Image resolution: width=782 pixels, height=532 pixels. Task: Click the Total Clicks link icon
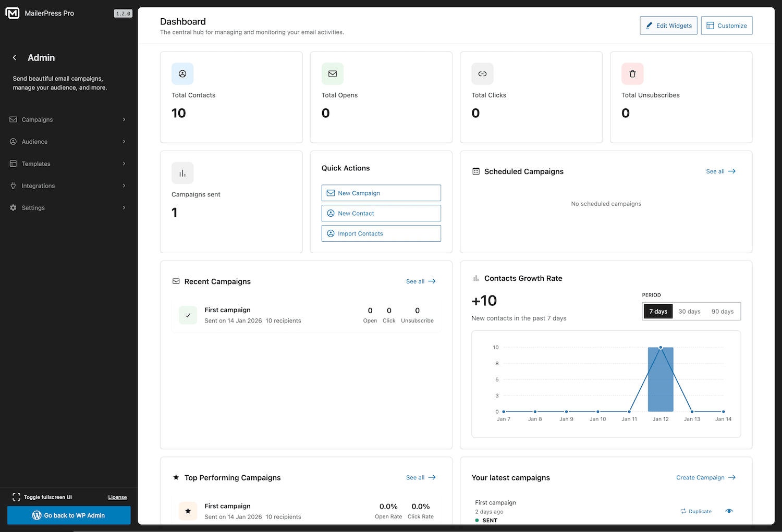[482, 74]
